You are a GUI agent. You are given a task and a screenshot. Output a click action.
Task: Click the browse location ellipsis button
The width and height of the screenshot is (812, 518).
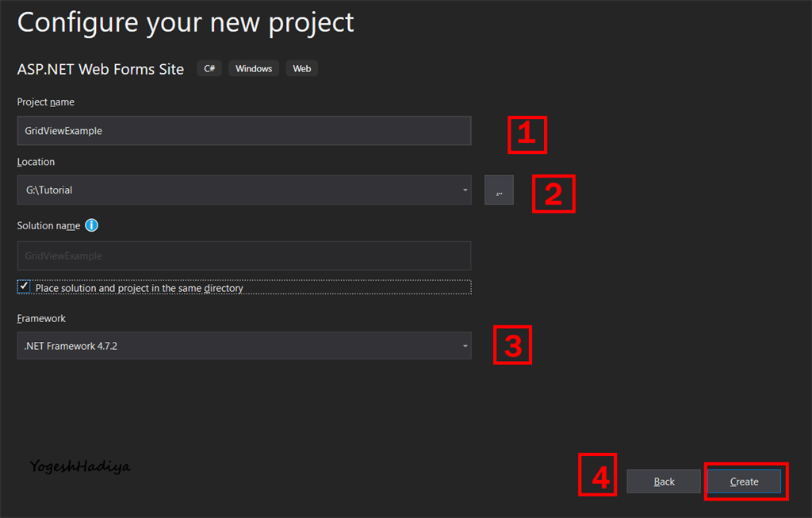point(499,190)
